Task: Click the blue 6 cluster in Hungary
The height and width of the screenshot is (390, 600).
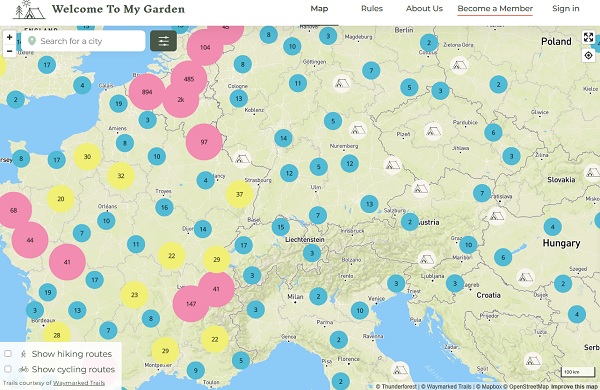Action: [503, 258]
